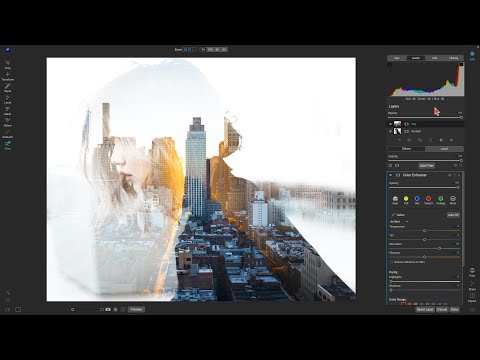Open the Effects tab
The width and height of the screenshot is (480, 360).
tap(406, 149)
